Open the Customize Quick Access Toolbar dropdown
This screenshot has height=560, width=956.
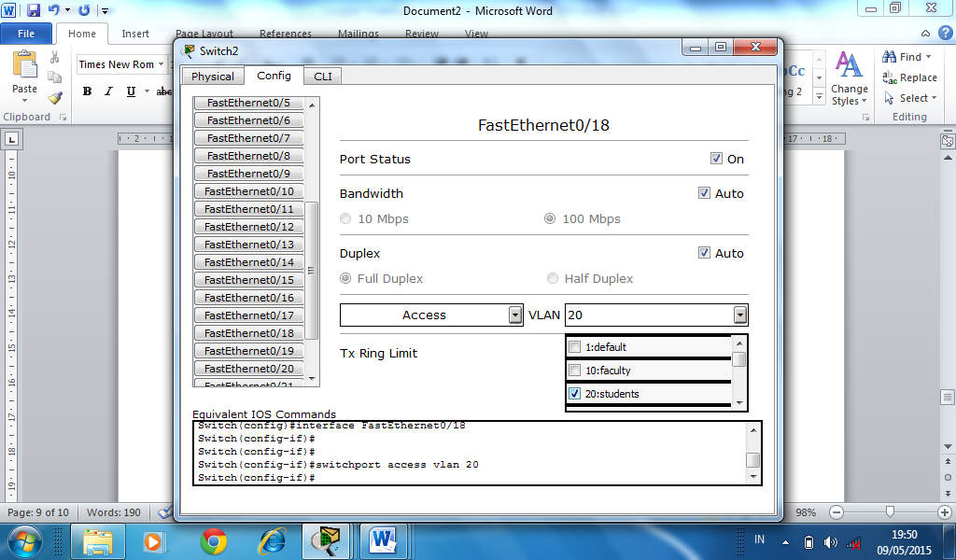[x=105, y=10]
